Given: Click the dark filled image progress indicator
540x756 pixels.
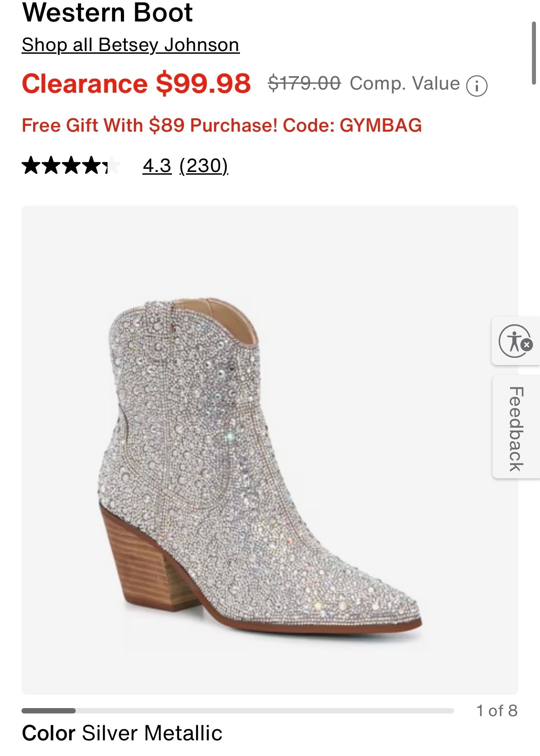Looking at the screenshot, I should (x=48, y=711).
